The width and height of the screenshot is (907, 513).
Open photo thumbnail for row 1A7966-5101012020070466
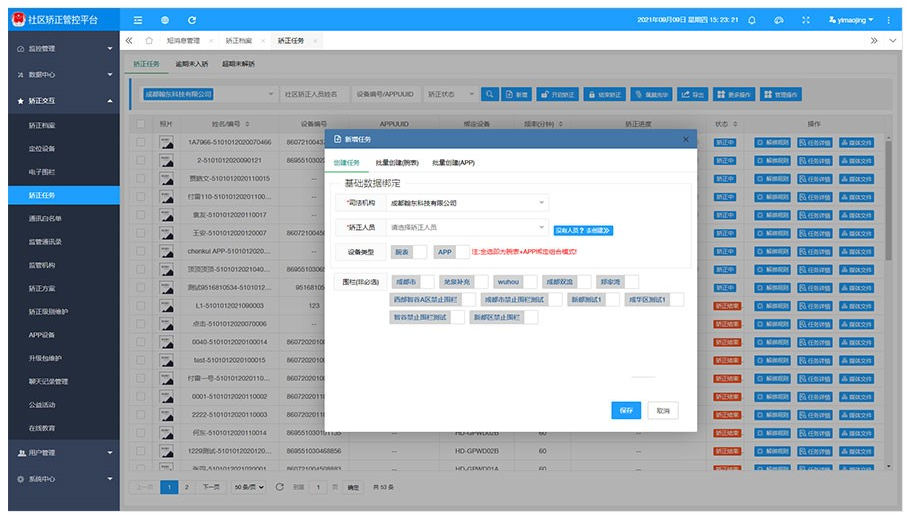click(x=167, y=142)
